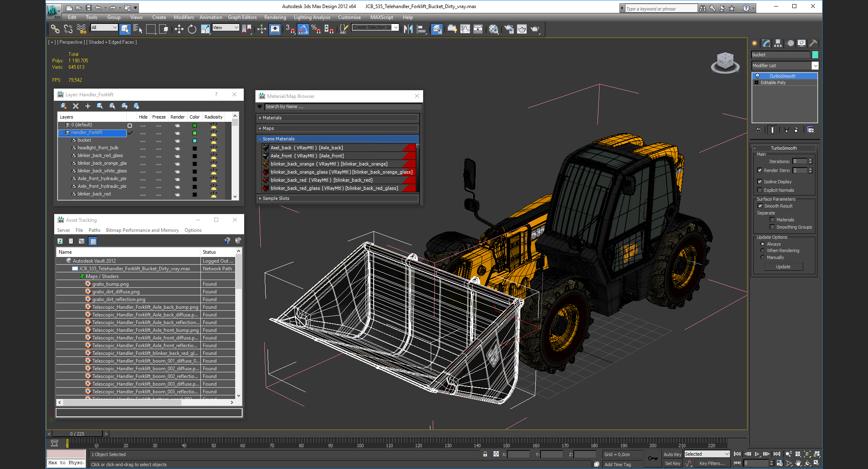The width and height of the screenshot is (868, 469).
Task: Click the Auto Key button
Action: pos(672,454)
